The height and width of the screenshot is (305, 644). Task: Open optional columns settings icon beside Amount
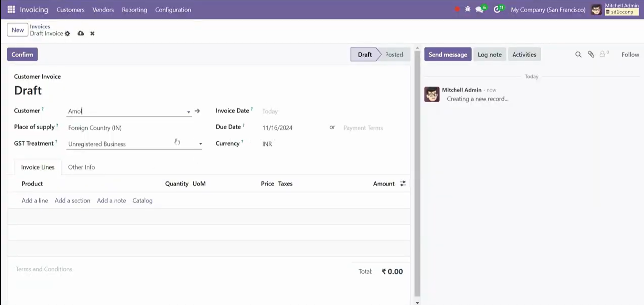tap(403, 184)
